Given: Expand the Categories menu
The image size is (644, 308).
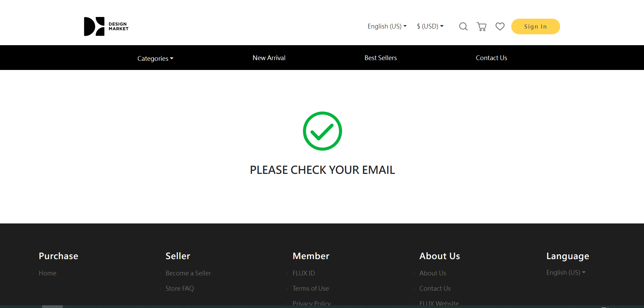Looking at the screenshot, I should pos(155,58).
